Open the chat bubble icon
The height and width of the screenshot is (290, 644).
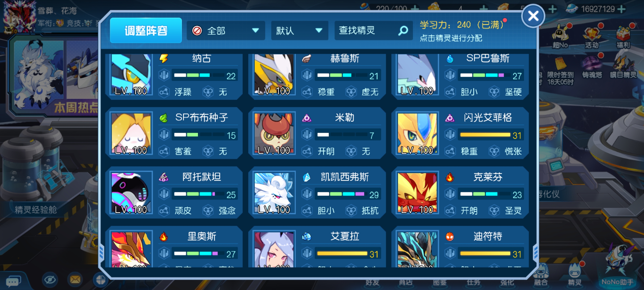13,281
